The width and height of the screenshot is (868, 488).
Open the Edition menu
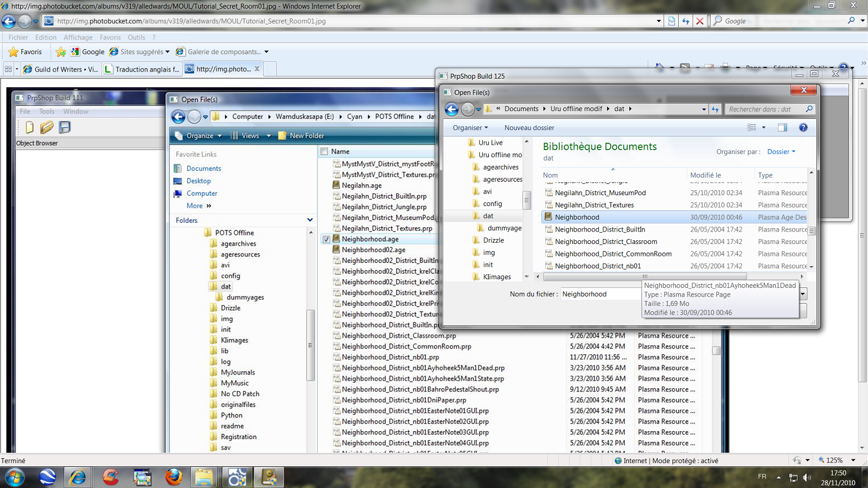click(x=46, y=37)
